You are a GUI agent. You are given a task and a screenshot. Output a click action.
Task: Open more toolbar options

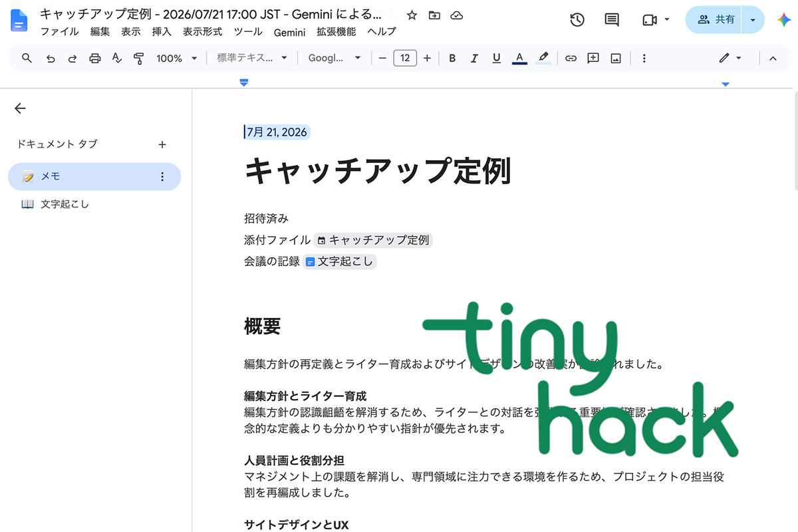tap(644, 59)
